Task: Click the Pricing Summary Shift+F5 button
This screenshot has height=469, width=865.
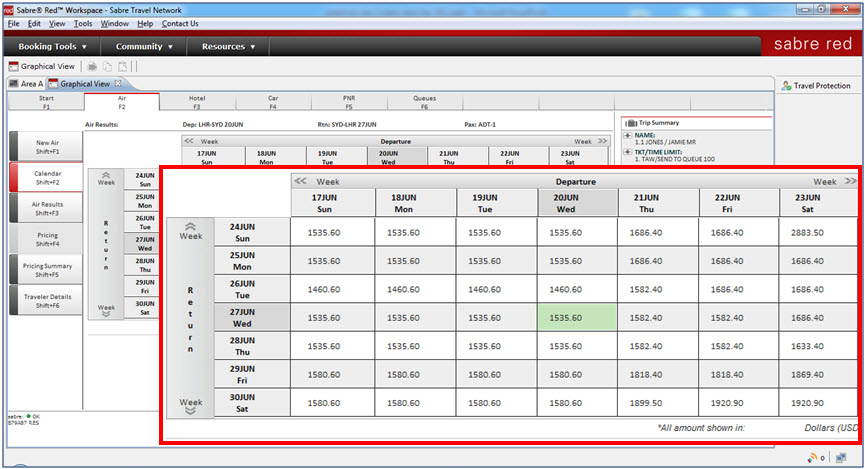Action: [46, 270]
